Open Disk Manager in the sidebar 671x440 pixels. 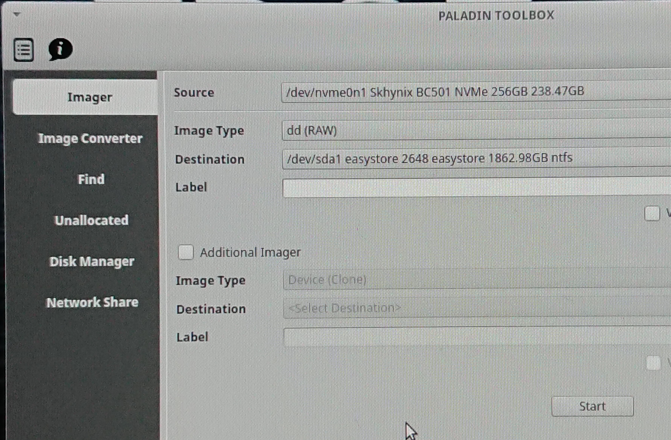coord(92,261)
